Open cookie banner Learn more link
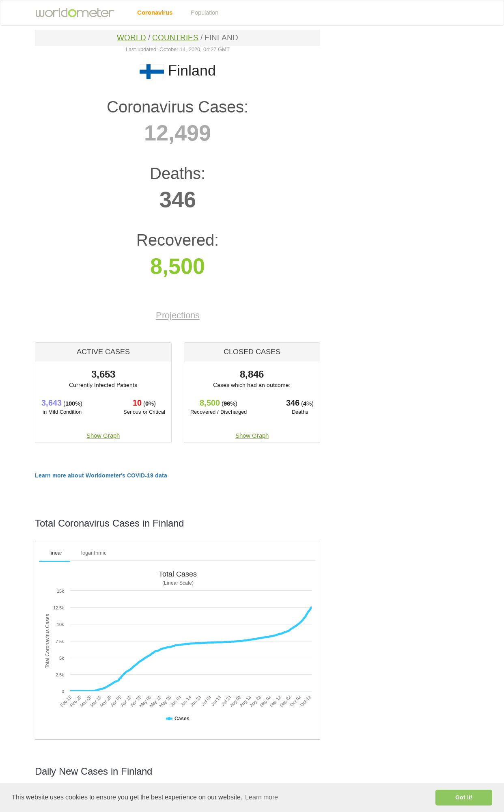504x812 pixels. click(x=261, y=797)
